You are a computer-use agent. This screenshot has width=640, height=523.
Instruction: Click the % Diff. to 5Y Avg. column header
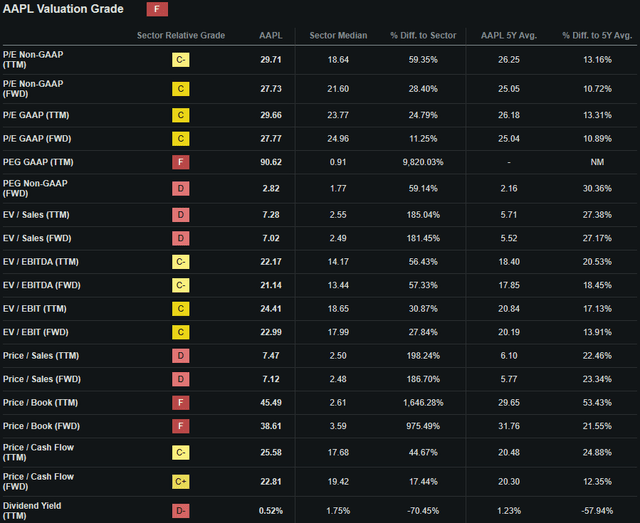(x=597, y=36)
